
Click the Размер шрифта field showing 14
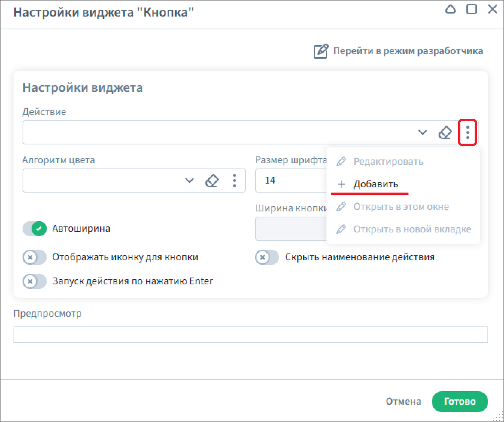pyautogui.click(x=290, y=181)
